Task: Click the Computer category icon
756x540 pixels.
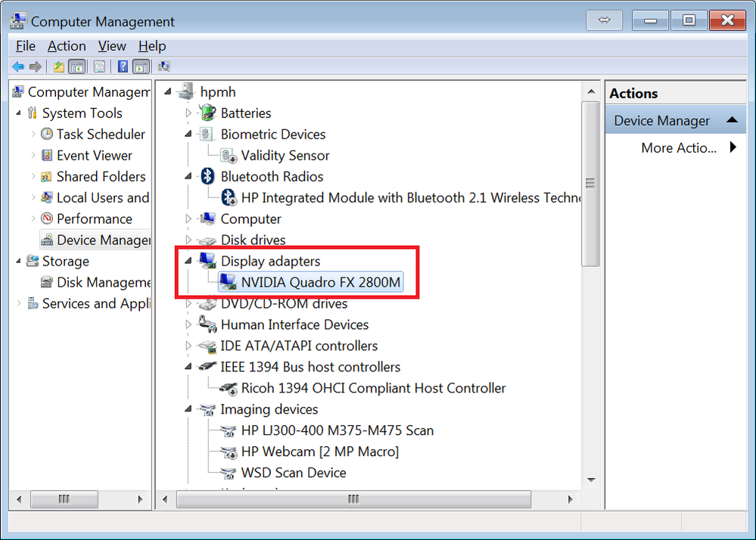Action: [207, 219]
